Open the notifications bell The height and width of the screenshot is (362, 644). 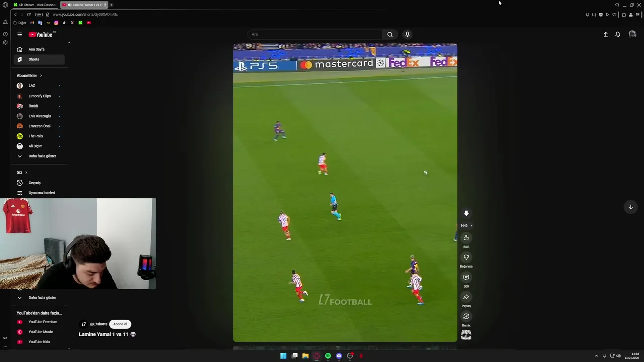pos(618,35)
